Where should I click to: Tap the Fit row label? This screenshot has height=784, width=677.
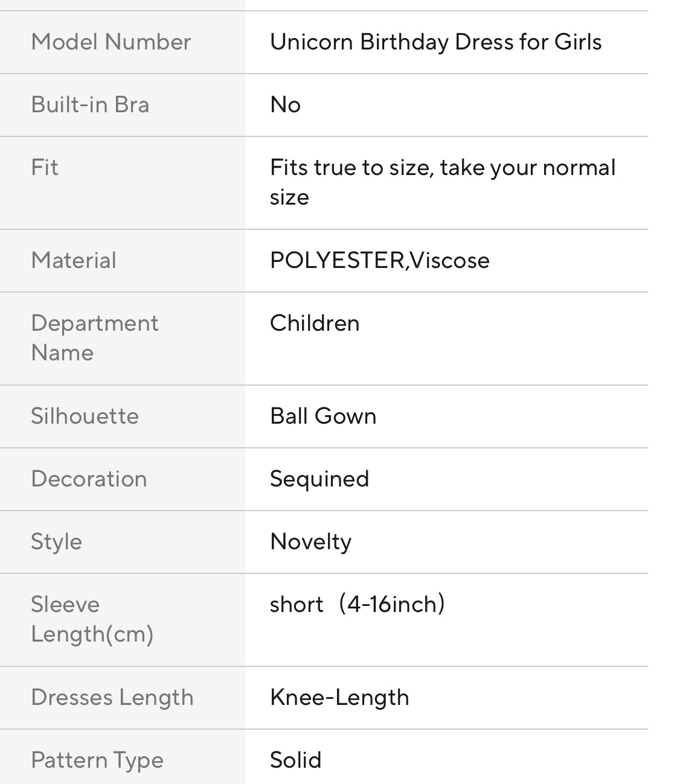coord(45,167)
